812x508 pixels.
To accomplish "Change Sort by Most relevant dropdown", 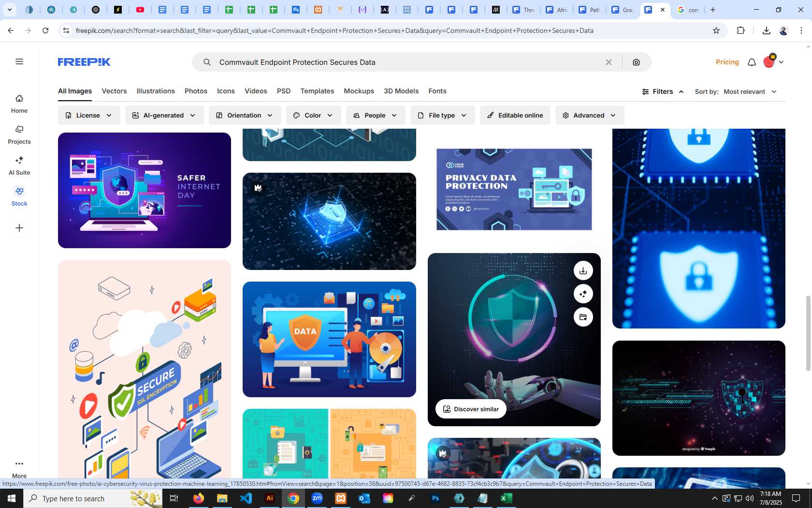I will [x=750, y=91].
